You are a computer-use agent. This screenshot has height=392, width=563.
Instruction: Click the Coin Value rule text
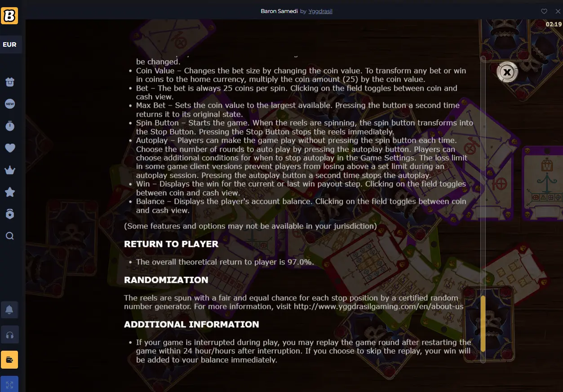[x=301, y=75]
